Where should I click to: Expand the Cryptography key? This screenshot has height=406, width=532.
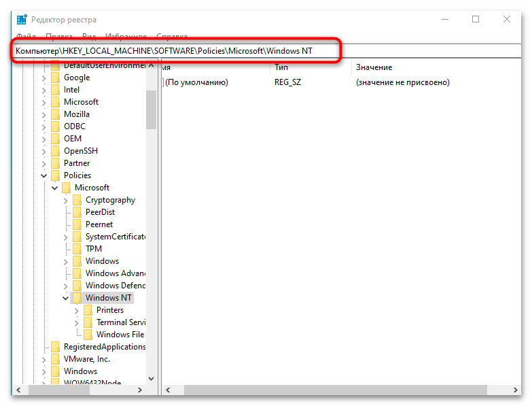coord(66,201)
